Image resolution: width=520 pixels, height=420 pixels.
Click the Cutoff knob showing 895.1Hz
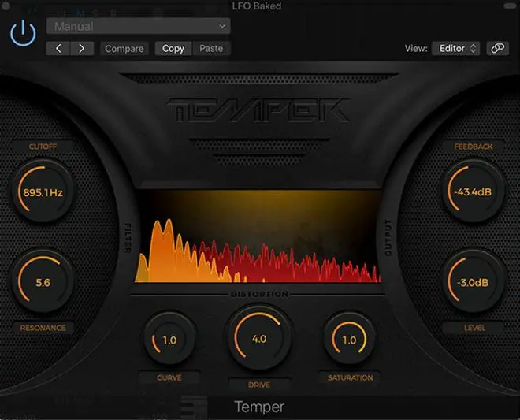(x=43, y=191)
